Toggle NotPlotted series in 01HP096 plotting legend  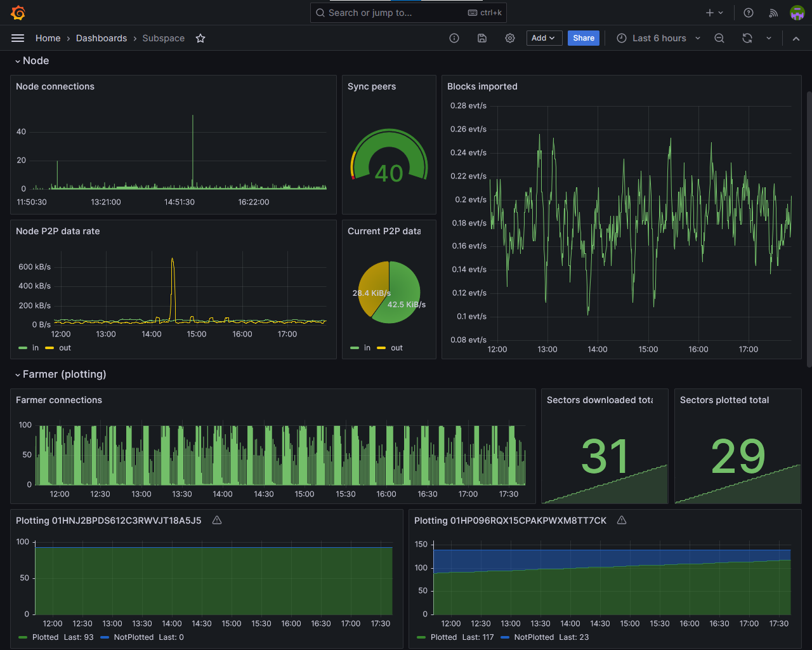[534, 637]
